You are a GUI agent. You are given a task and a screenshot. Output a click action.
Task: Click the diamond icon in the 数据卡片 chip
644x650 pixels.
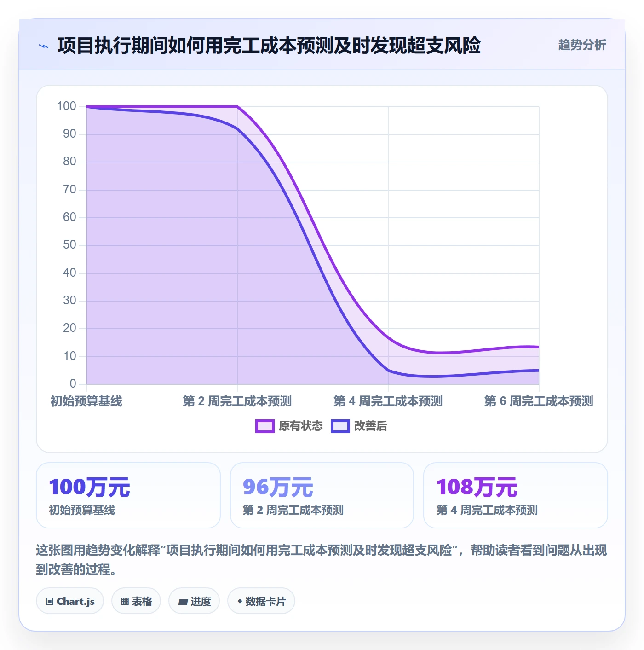click(240, 601)
